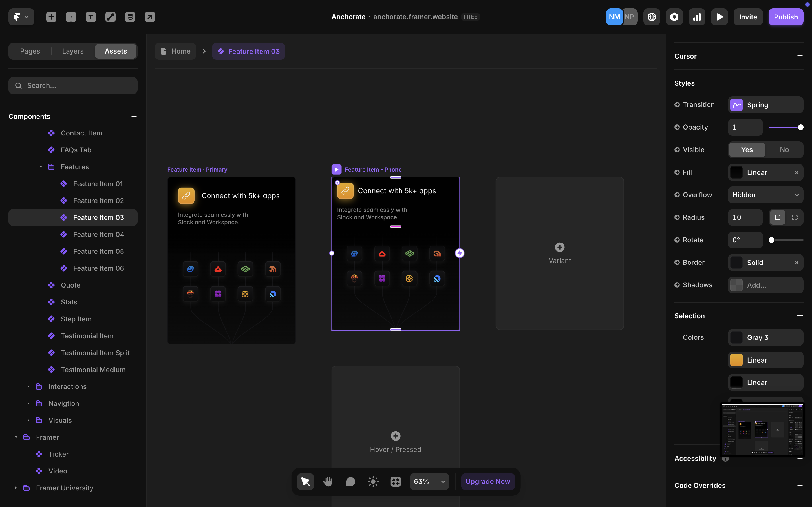Switch to the Pages tab
This screenshot has width=812, height=507.
coord(30,51)
